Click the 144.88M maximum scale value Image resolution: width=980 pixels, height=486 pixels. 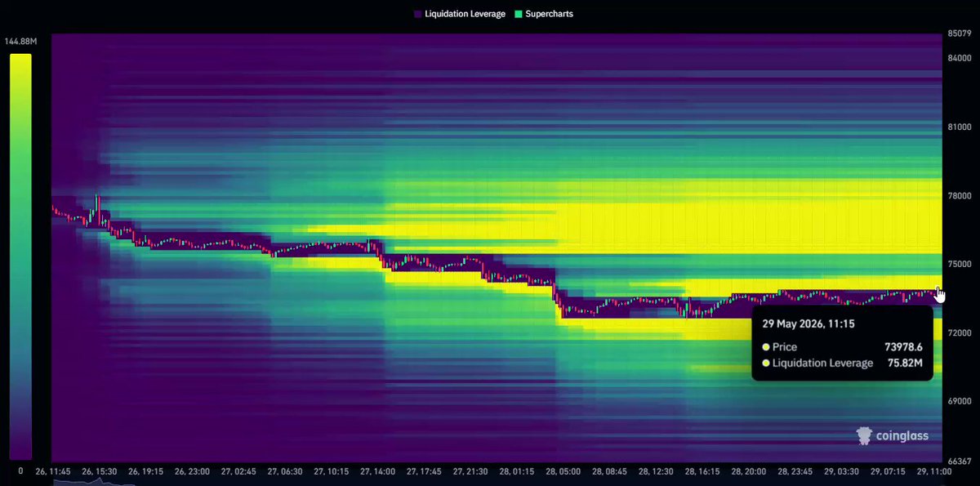[x=20, y=41]
